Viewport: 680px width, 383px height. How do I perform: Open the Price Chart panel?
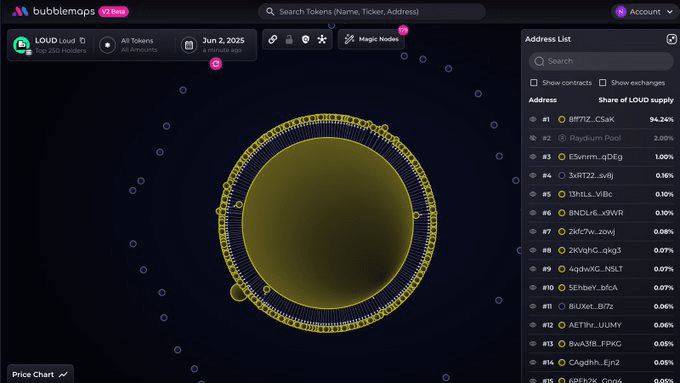tap(40, 374)
